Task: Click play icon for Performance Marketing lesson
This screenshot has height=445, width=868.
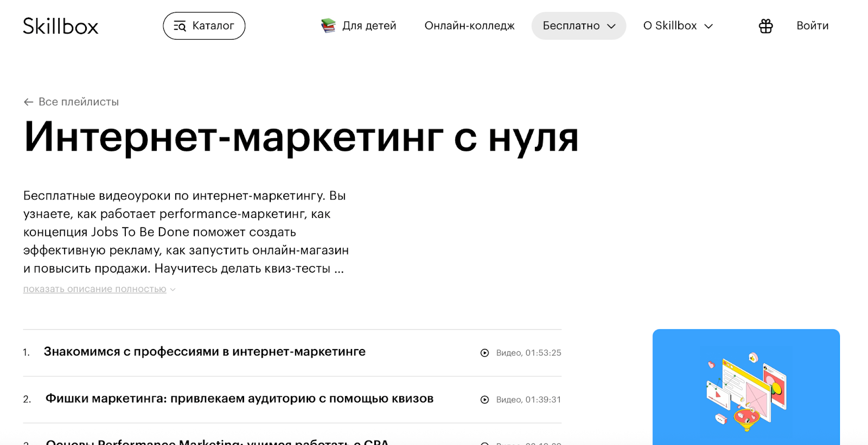Action: [x=484, y=443]
